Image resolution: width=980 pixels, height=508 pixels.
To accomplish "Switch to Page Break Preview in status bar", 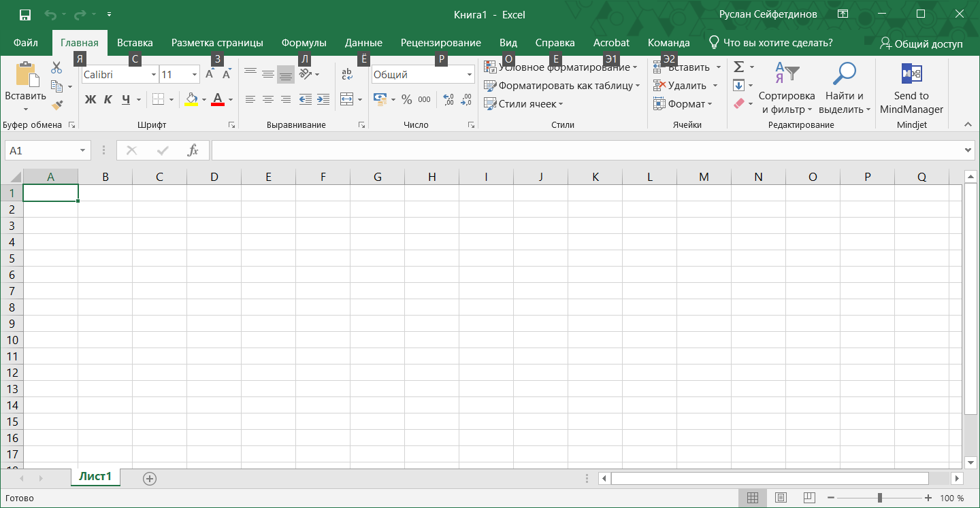I will (x=809, y=498).
